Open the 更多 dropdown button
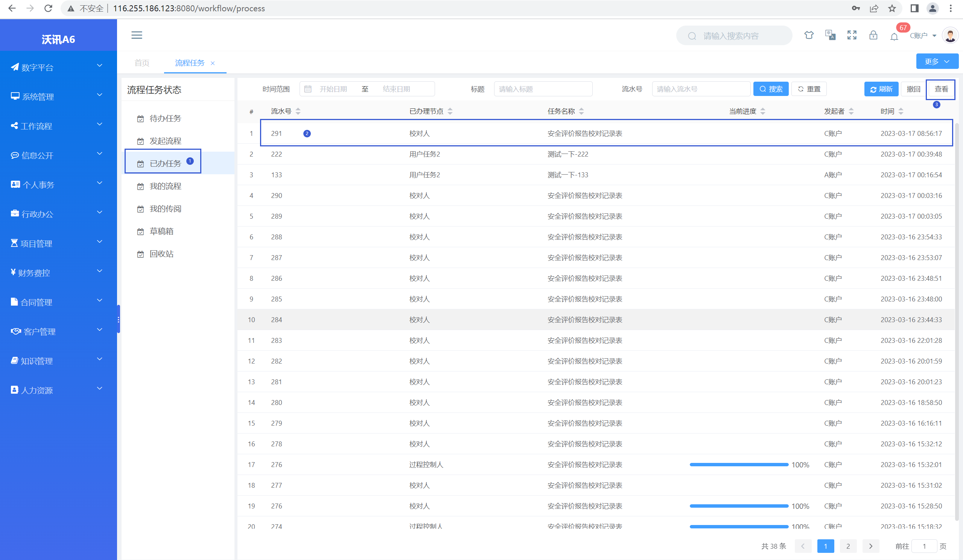Image resolution: width=963 pixels, height=560 pixels. 937,62
